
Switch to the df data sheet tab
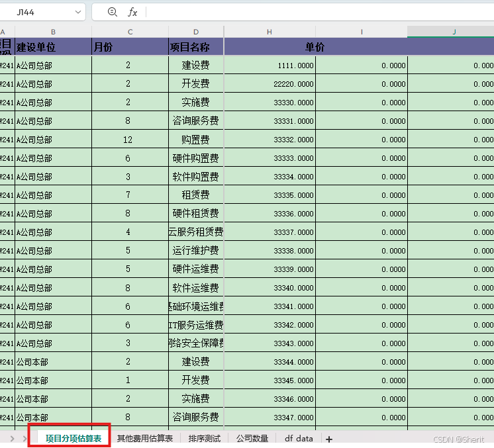point(299,438)
